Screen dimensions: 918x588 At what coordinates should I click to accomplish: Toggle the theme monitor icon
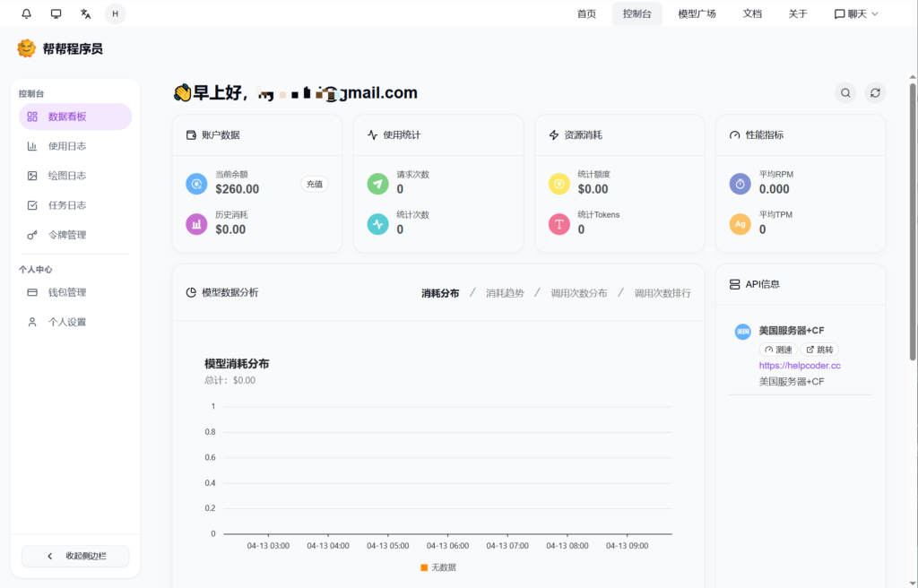click(56, 13)
